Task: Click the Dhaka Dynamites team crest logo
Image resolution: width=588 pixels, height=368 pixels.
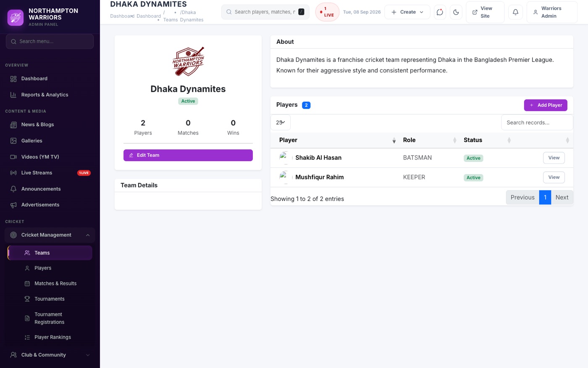Action: click(x=188, y=61)
